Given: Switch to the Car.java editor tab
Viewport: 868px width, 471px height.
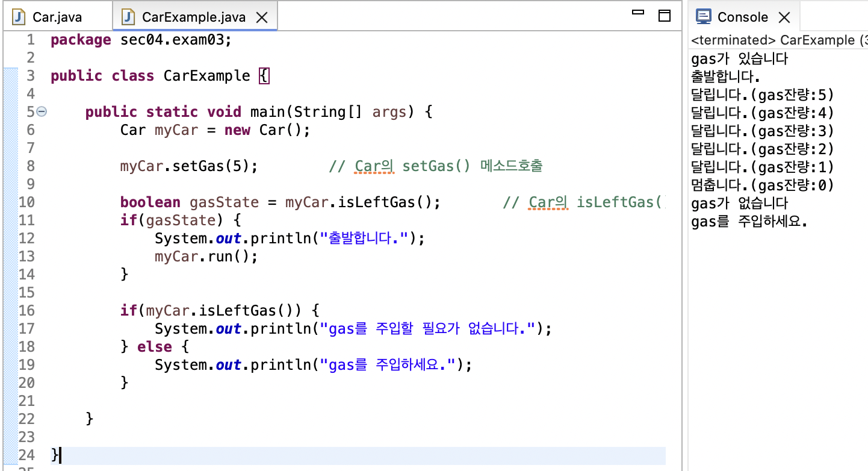Looking at the screenshot, I should coord(57,17).
